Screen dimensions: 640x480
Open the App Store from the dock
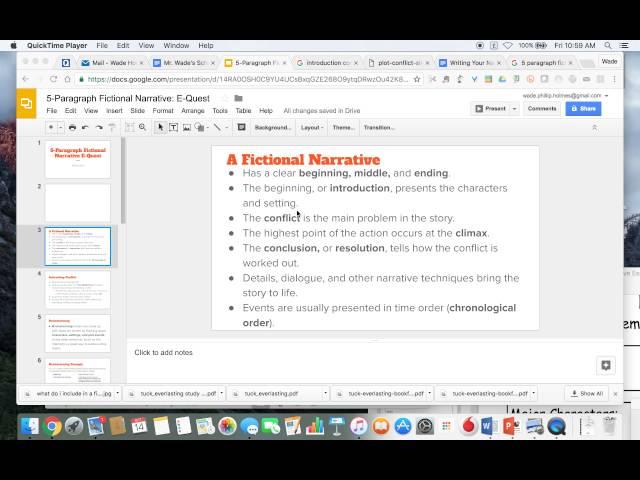click(403, 426)
